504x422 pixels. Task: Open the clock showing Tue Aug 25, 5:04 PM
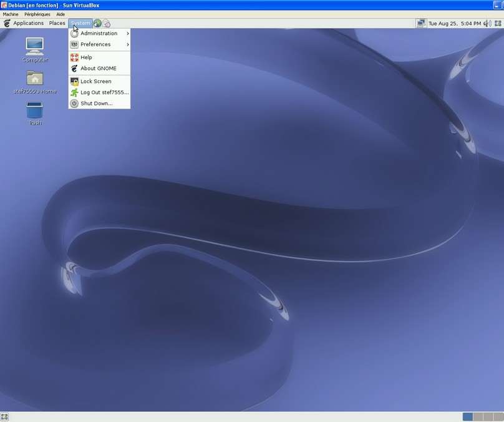[455, 24]
